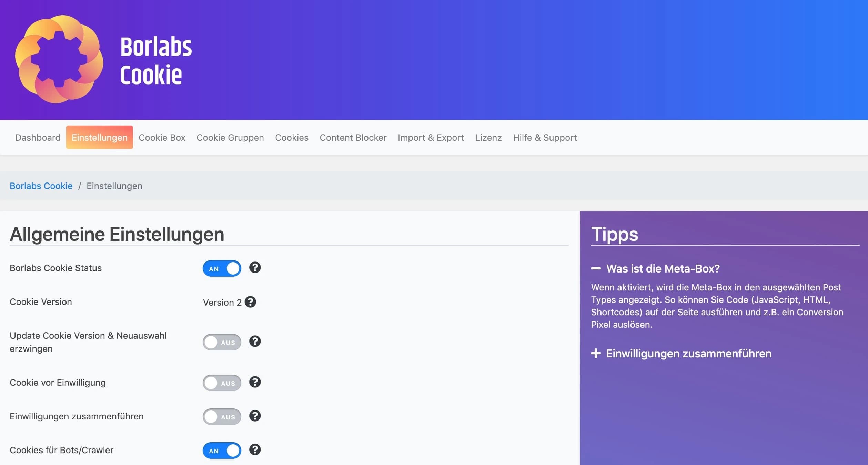The image size is (868, 465).
Task: Go to the Dashboard tab
Action: pos(38,138)
